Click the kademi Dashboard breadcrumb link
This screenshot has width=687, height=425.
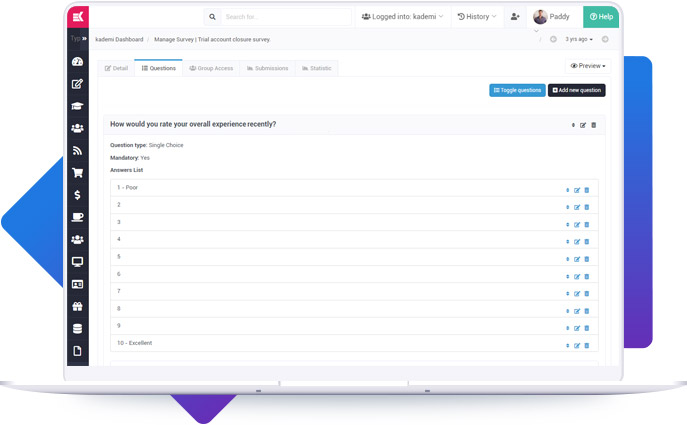click(119, 40)
